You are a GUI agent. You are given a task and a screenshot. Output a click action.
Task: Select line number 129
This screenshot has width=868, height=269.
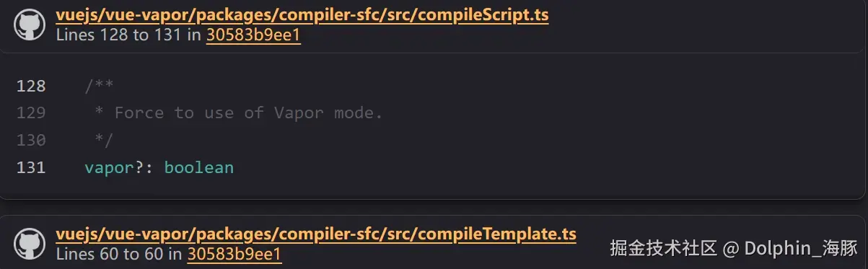coord(31,113)
